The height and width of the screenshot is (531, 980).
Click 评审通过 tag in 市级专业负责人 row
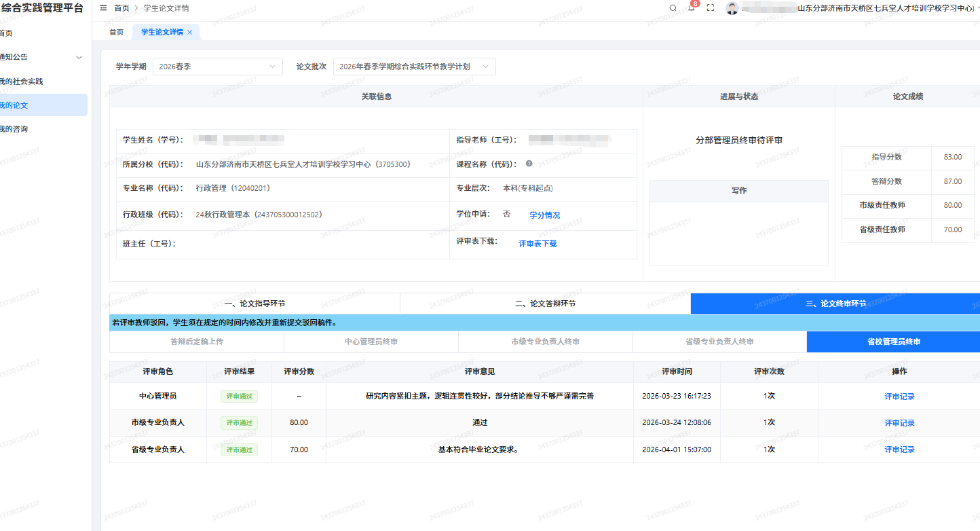tap(239, 423)
